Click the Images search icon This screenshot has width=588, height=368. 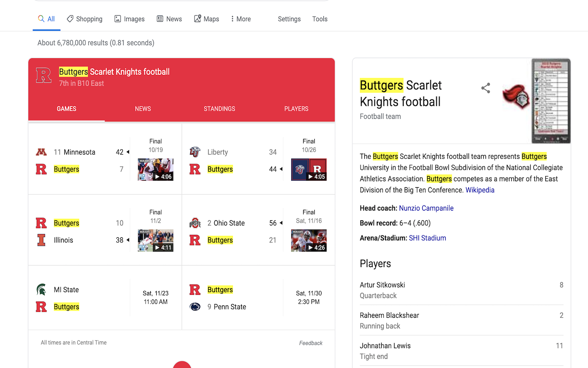click(x=118, y=19)
